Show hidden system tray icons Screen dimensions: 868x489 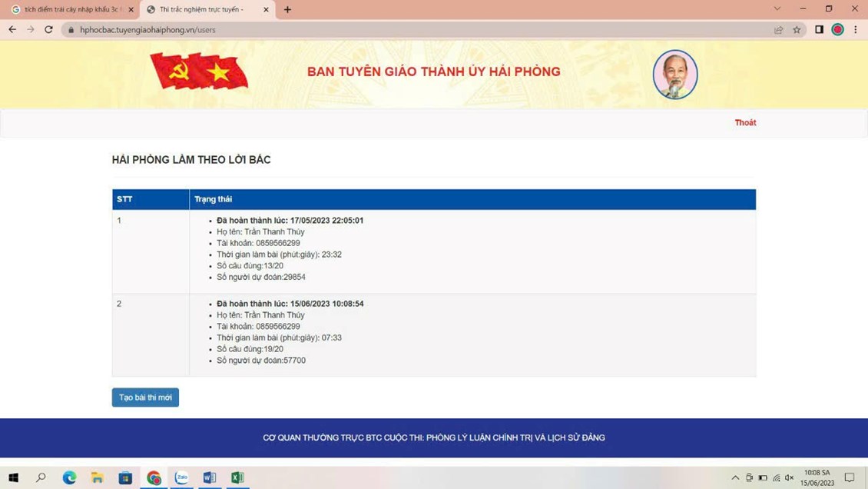click(x=735, y=477)
